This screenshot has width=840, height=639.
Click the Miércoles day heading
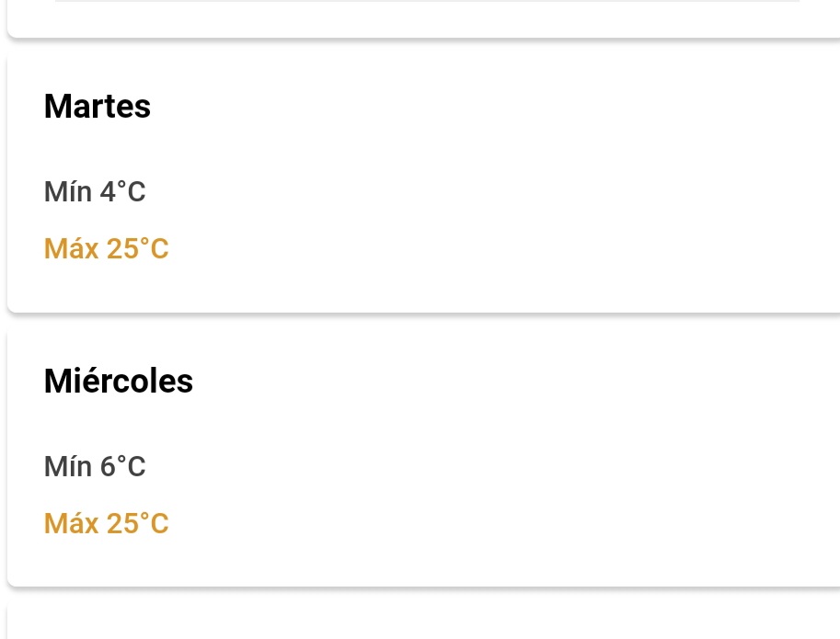(x=119, y=381)
